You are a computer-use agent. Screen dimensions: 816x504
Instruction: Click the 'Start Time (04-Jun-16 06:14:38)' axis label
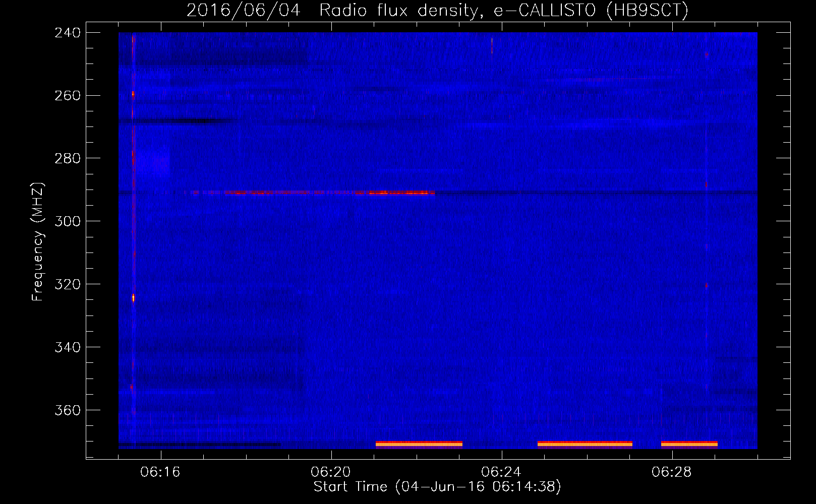point(437,487)
